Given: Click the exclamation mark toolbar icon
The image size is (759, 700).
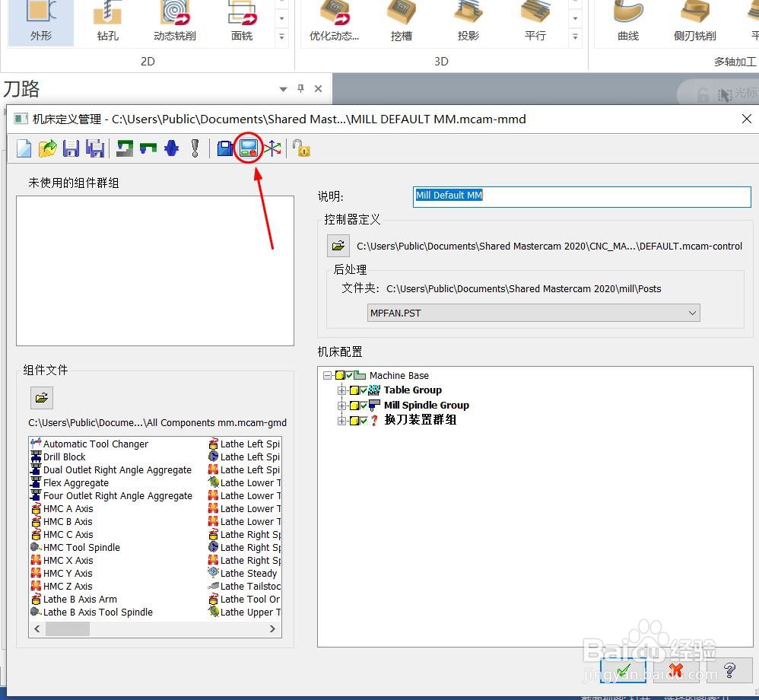Looking at the screenshot, I should (x=195, y=148).
